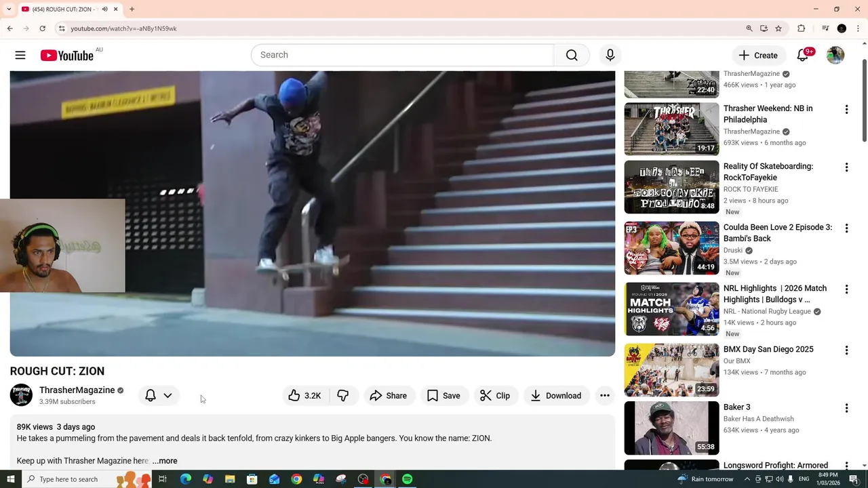Image resolution: width=868 pixels, height=488 pixels.
Task: Save video to a playlist
Action: [x=443, y=396]
